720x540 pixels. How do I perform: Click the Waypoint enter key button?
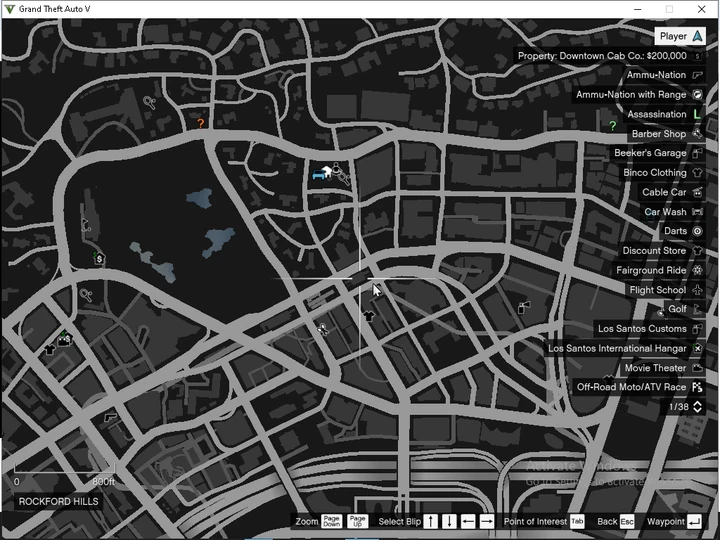[x=694, y=522]
